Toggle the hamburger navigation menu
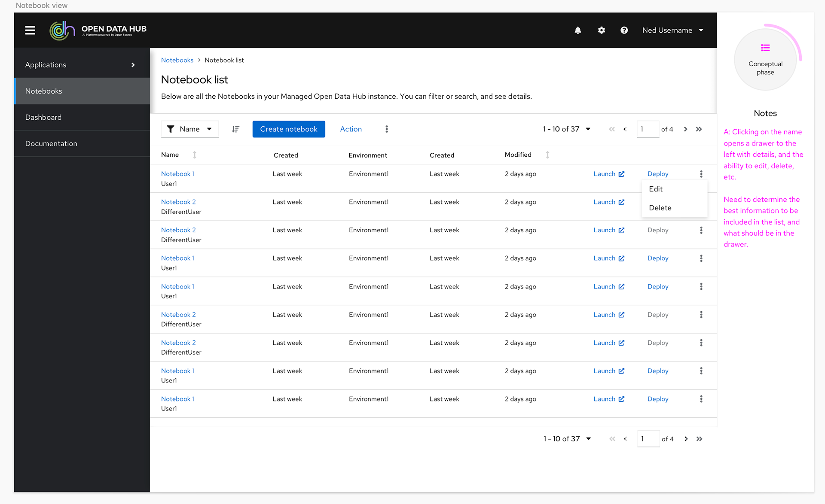The height and width of the screenshot is (504, 825). click(30, 30)
